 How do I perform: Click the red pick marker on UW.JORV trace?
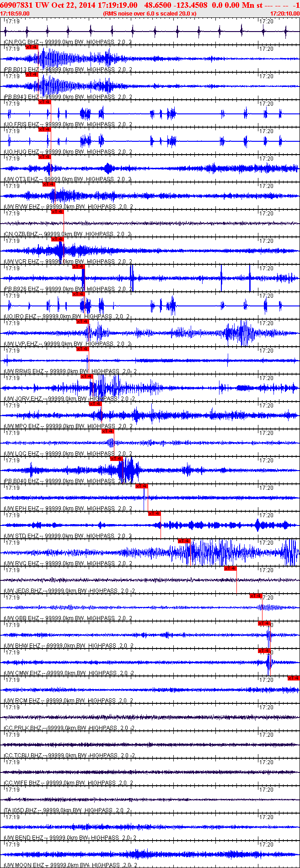point(86,376)
